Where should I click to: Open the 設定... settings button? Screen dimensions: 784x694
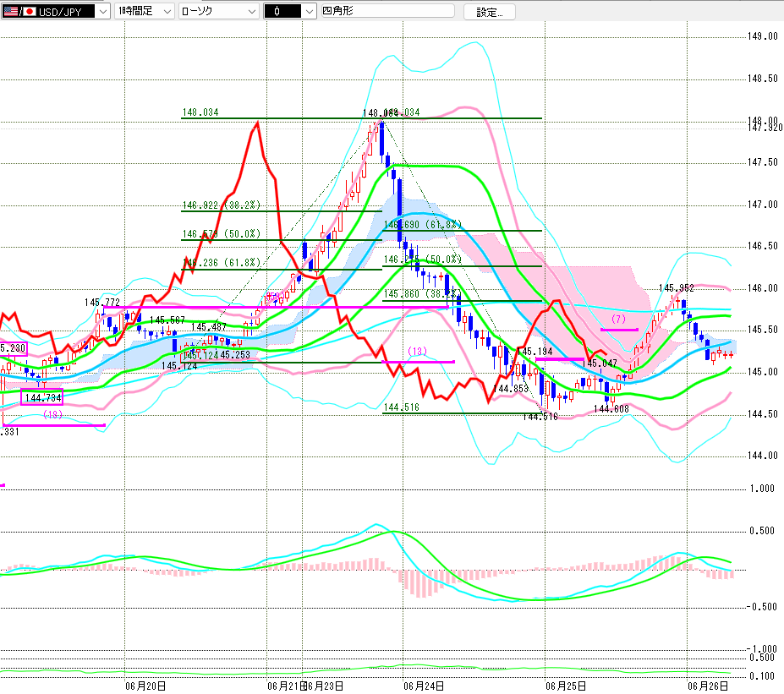(490, 12)
